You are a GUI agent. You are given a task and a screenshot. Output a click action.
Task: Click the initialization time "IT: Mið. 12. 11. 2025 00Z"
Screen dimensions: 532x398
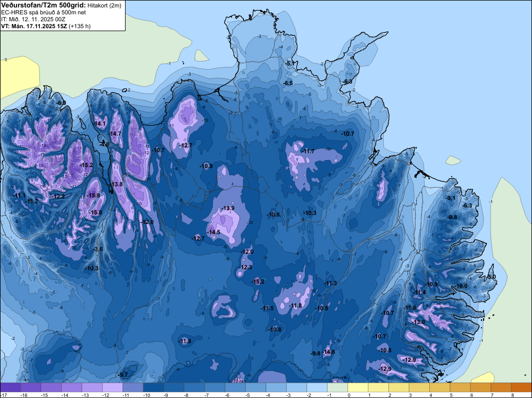coord(33,19)
